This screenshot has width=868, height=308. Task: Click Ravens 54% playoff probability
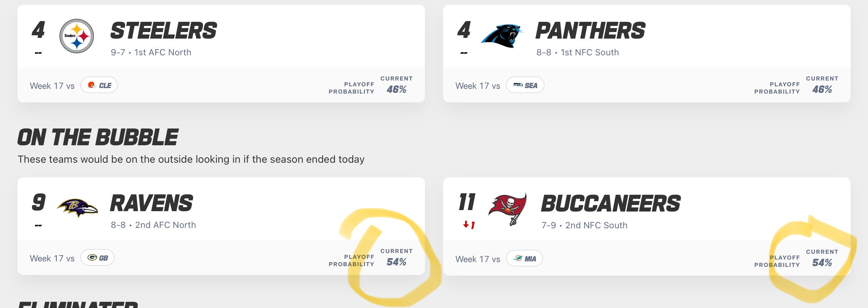pos(396,262)
